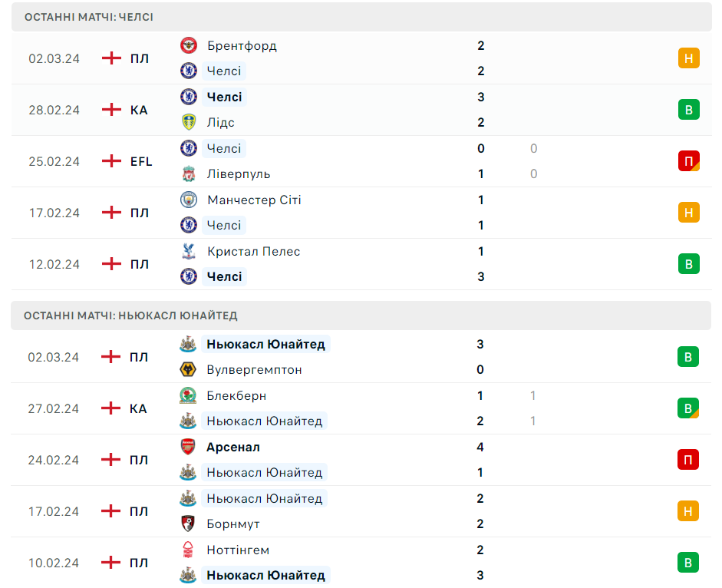Click the Nottingham Forest crest icon

pos(187,550)
